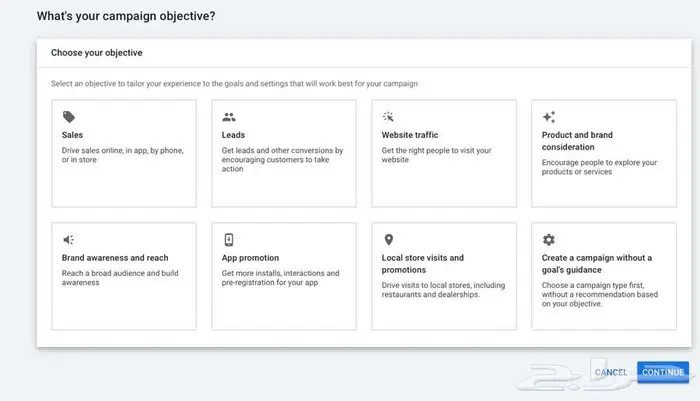The width and height of the screenshot is (700, 401).
Task: Select the App promotion title
Action: (x=250, y=258)
